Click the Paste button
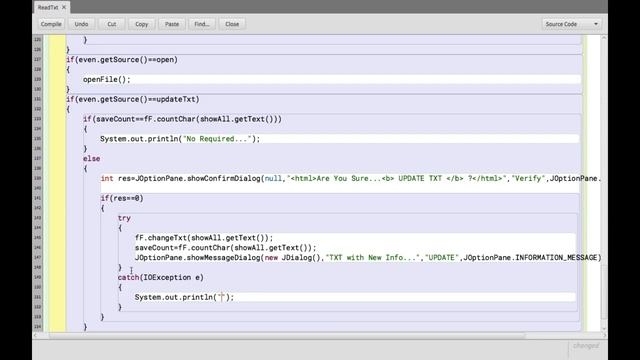The height and width of the screenshot is (360, 640). [x=172, y=24]
